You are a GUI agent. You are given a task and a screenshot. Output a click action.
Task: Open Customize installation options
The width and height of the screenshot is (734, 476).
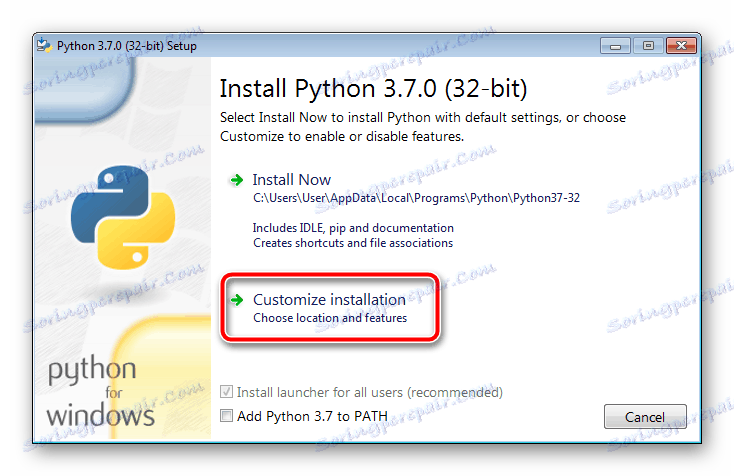(330, 308)
